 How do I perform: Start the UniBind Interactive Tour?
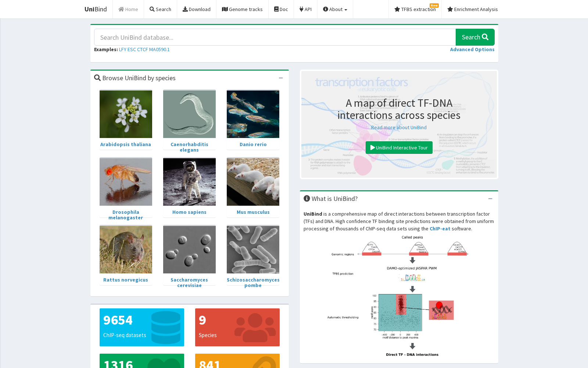tap(399, 148)
